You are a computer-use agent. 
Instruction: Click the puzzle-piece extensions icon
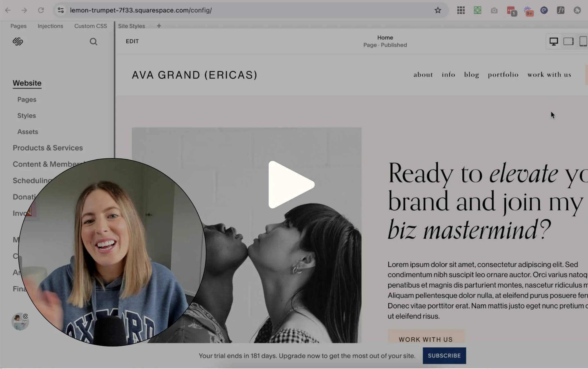click(577, 10)
